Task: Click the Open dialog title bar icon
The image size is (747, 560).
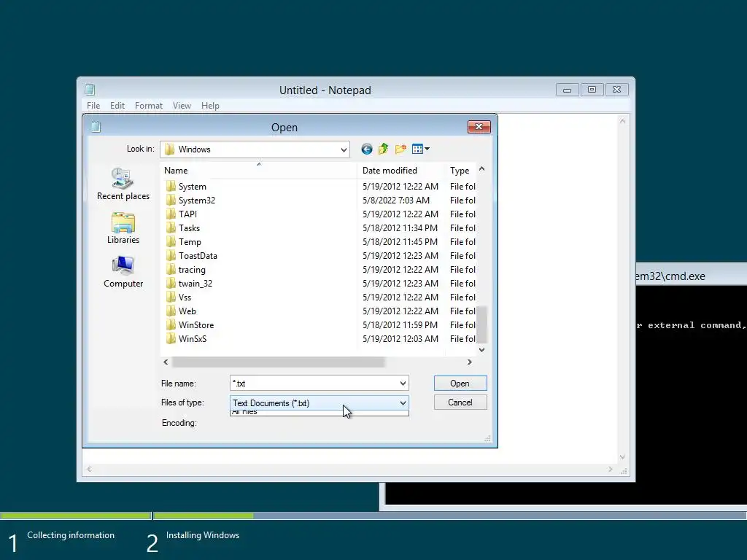Action: 96,127
